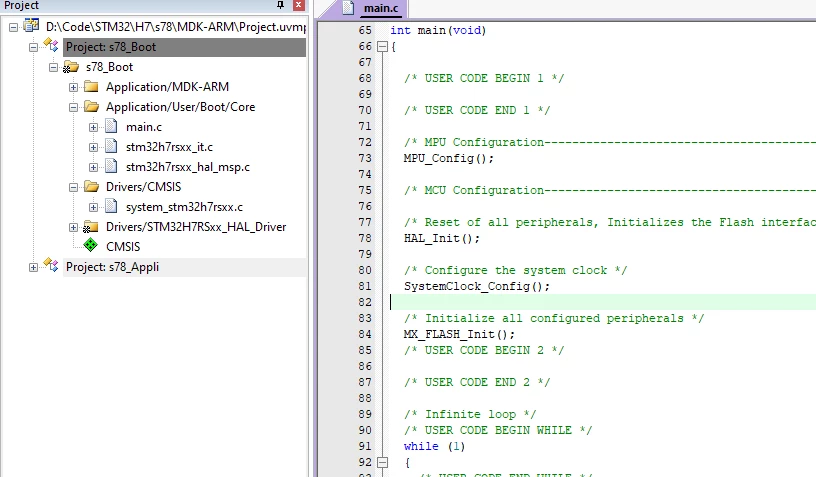The width and height of the screenshot is (816, 477).
Task: Click the pin icon in Project panel header
Action: pos(280,5)
